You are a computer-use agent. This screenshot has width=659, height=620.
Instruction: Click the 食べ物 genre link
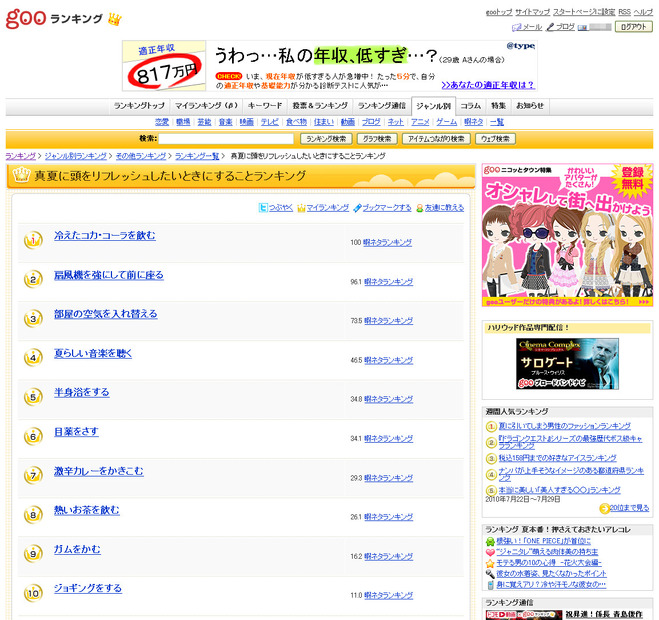296,122
